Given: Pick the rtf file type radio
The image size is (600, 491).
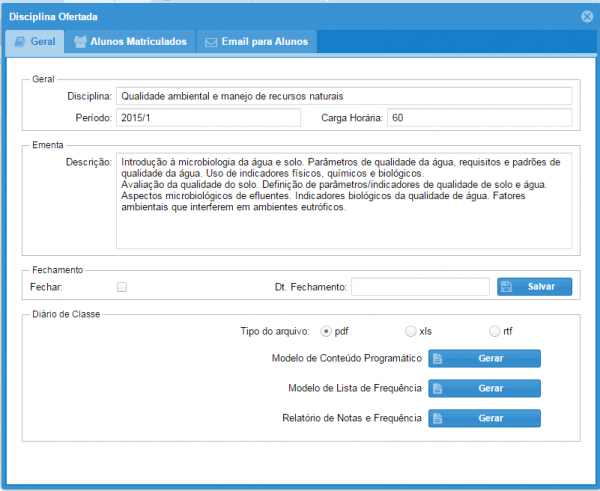Looking at the screenshot, I should pyautogui.click(x=494, y=330).
